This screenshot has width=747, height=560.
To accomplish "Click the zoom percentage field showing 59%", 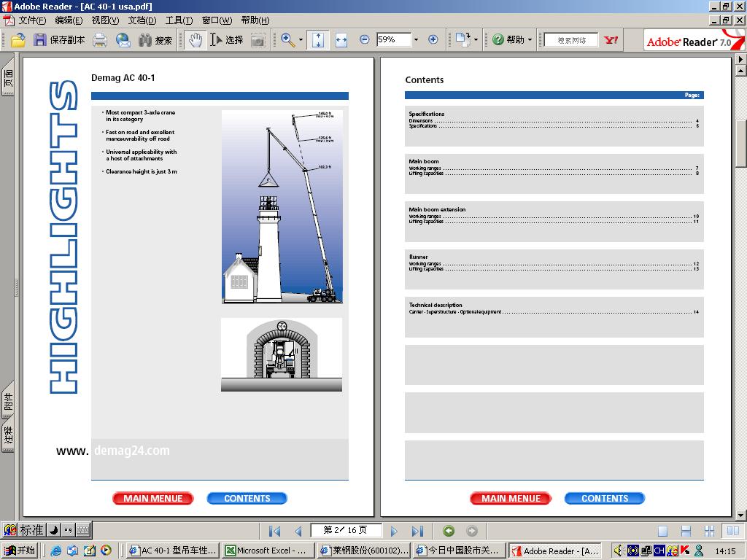I will coord(393,39).
